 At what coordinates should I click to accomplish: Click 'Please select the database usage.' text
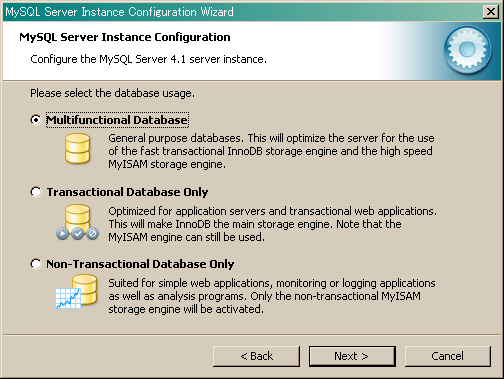(112, 93)
